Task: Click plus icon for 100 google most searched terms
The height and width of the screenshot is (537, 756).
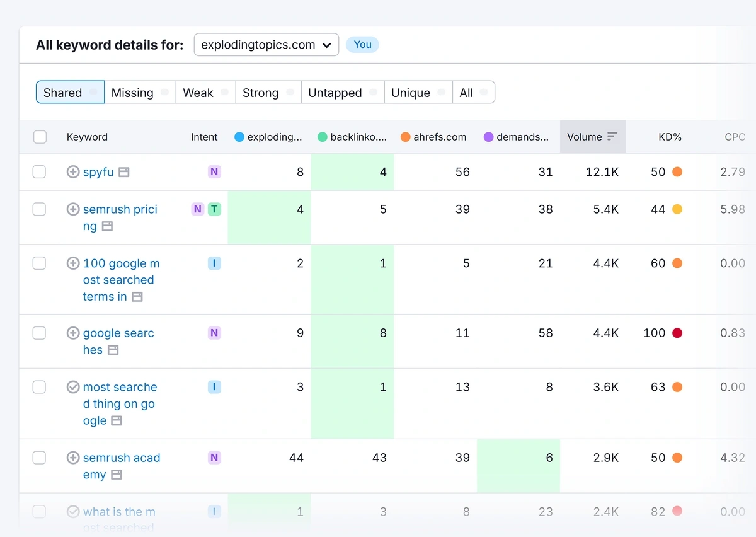Action: (x=73, y=263)
